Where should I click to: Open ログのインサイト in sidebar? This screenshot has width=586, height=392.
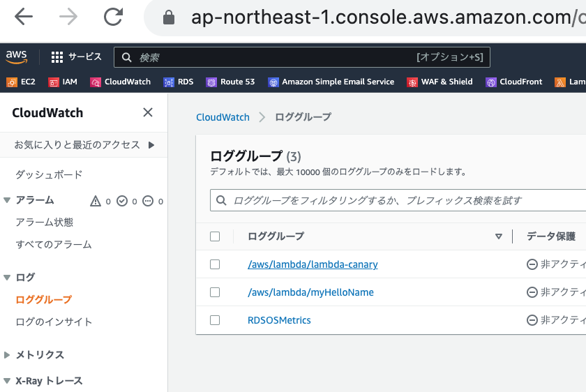54,322
